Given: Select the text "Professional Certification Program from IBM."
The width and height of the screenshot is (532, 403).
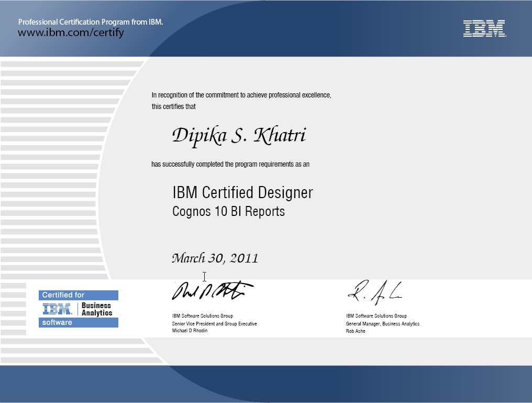Looking at the screenshot, I should 91,22.
